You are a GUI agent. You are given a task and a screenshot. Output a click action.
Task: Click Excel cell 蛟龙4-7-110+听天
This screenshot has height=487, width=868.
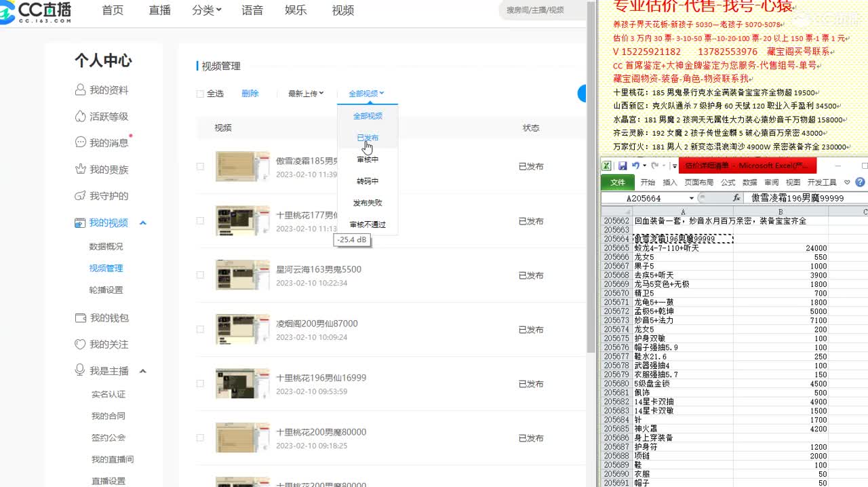click(x=682, y=248)
